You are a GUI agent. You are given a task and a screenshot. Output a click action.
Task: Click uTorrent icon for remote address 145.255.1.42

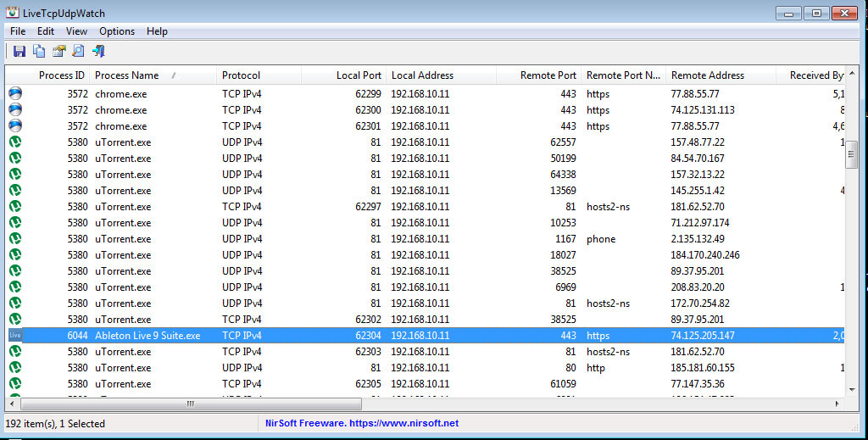[x=15, y=190]
